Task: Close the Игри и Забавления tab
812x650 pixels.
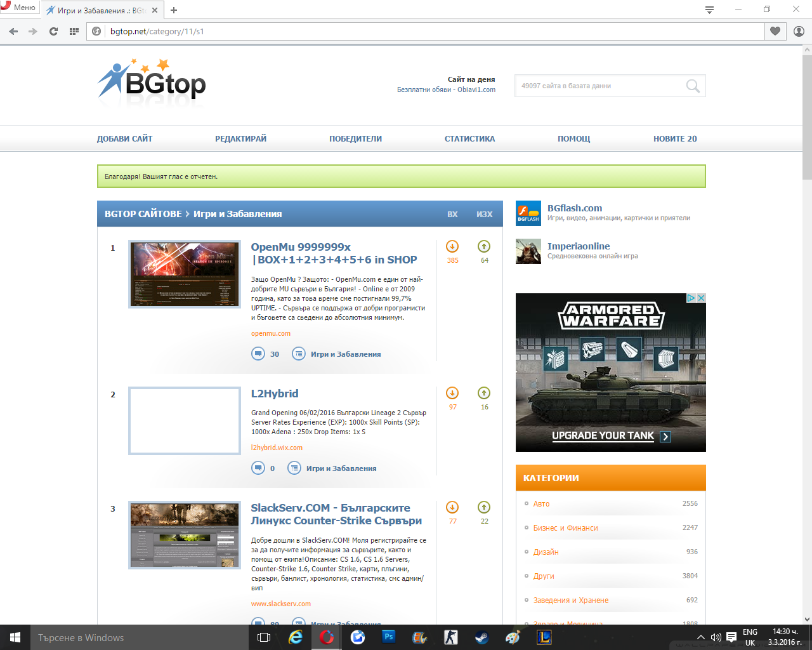Action: coord(155,10)
